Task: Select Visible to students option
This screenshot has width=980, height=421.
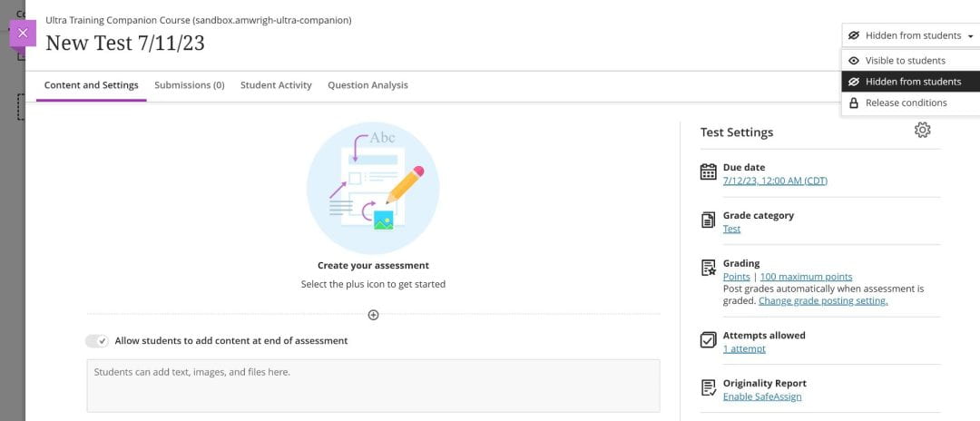Action: 905,61
